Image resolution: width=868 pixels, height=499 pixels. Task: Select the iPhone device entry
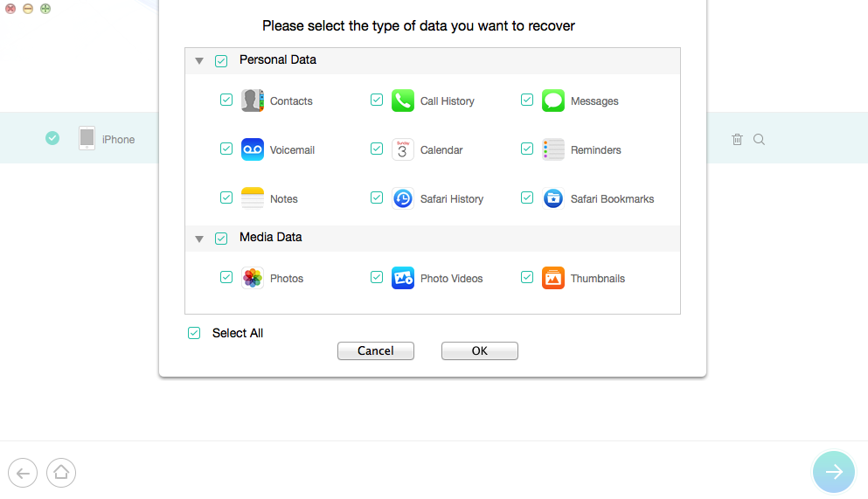pyautogui.click(x=108, y=139)
